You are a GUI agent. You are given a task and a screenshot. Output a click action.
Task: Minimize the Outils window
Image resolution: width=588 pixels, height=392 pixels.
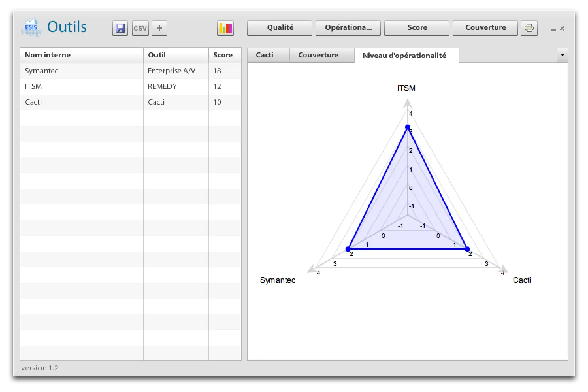point(553,29)
